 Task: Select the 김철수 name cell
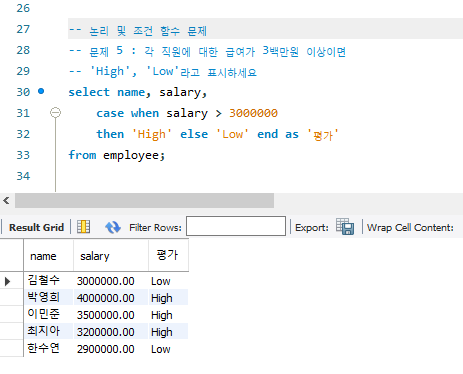pyautogui.click(x=49, y=281)
